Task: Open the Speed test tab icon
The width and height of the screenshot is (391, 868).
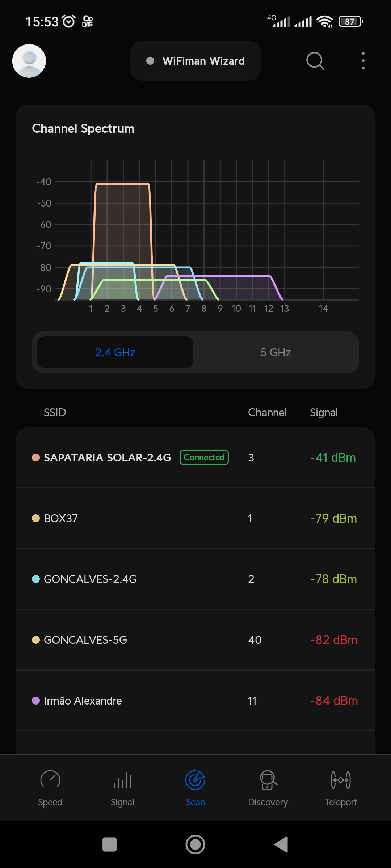Action: coord(50,779)
